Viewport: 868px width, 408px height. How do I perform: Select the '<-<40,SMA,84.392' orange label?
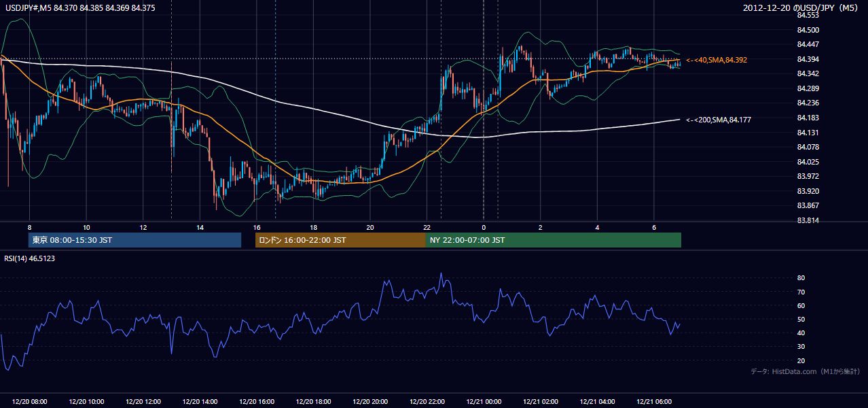pyautogui.click(x=717, y=60)
